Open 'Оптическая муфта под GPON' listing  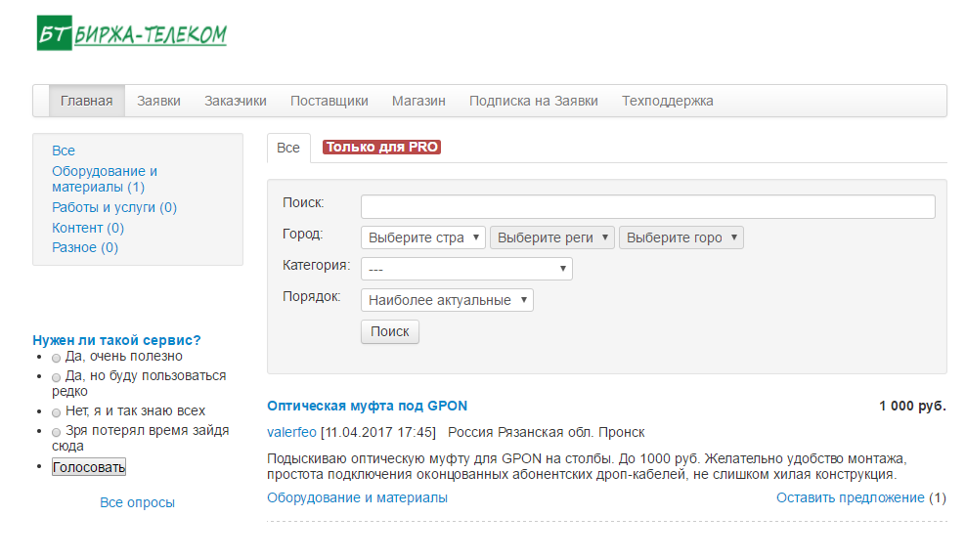(x=367, y=406)
